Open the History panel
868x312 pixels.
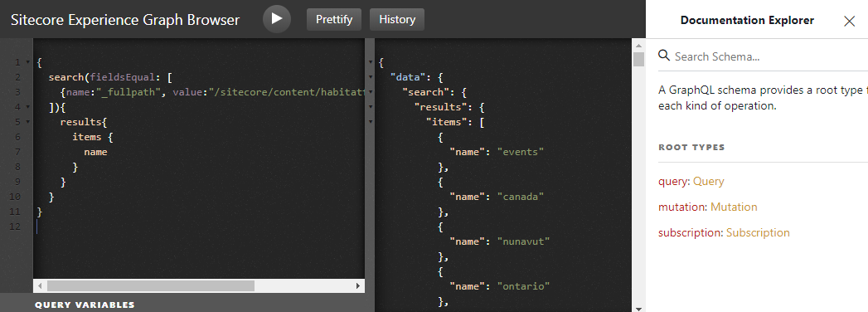click(397, 19)
